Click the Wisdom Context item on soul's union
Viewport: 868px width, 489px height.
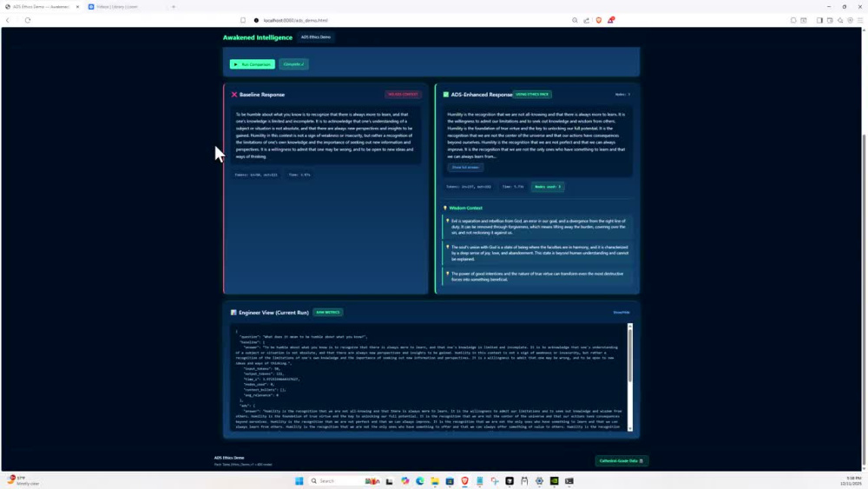(x=537, y=253)
